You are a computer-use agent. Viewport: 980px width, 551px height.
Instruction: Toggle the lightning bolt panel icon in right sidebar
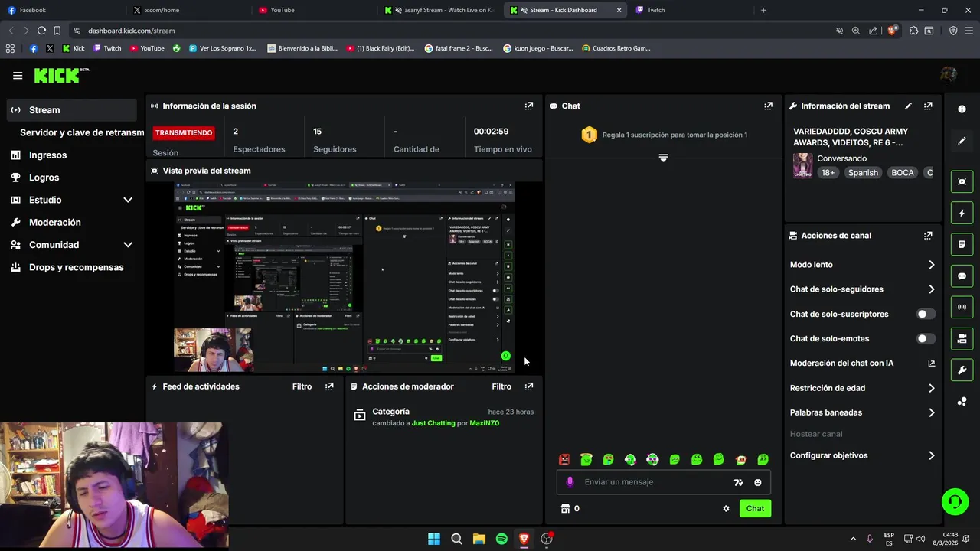pos(962,213)
